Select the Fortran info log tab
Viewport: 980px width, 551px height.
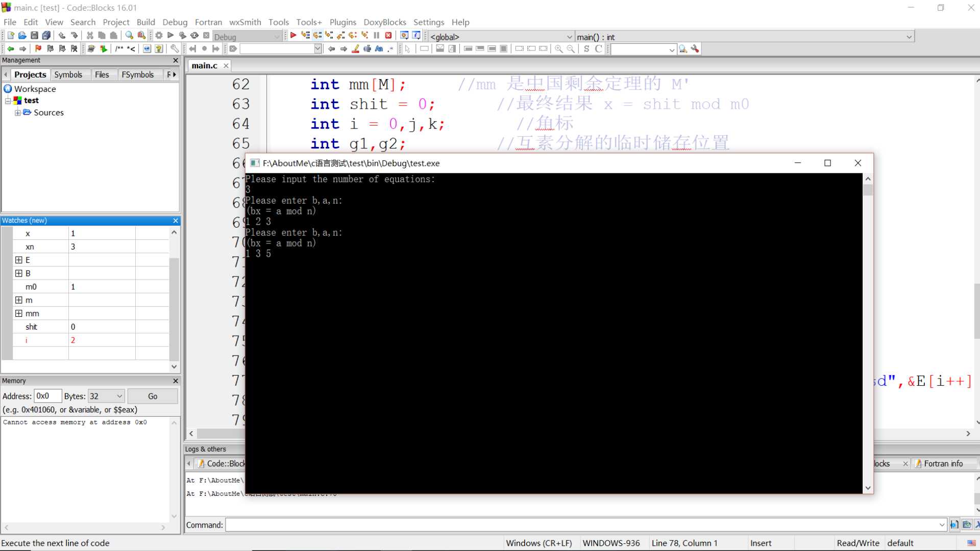click(x=942, y=463)
